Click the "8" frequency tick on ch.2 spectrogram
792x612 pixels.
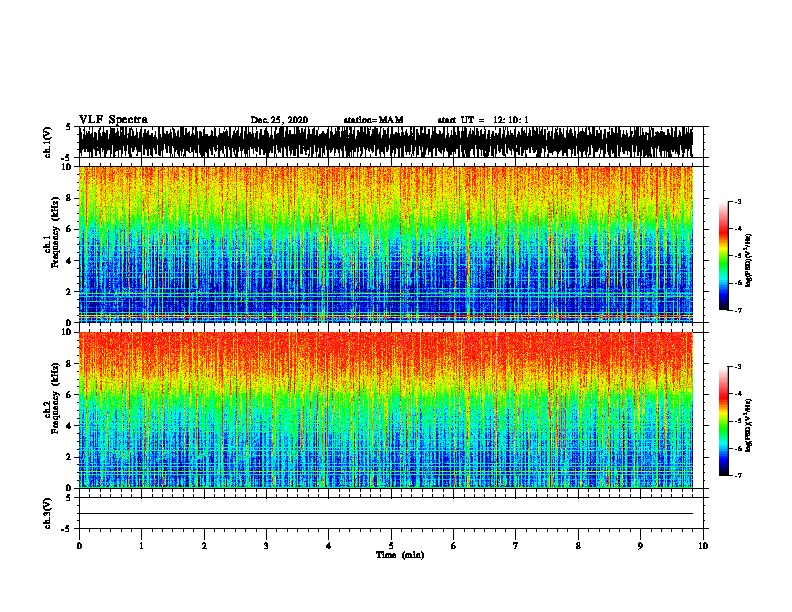[69, 363]
